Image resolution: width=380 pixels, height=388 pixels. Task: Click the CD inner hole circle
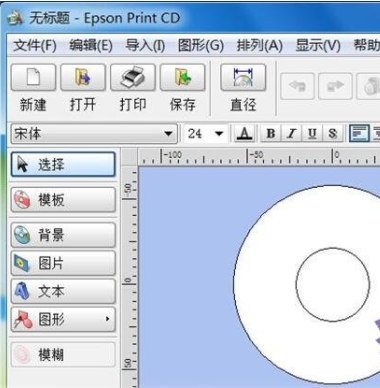332,284
